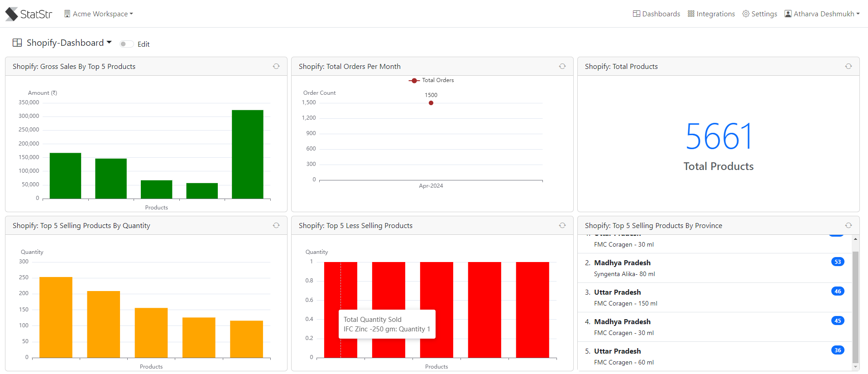This screenshot has width=868, height=374.
Task: Go to the Integrations page
Action: coord(711,14)
